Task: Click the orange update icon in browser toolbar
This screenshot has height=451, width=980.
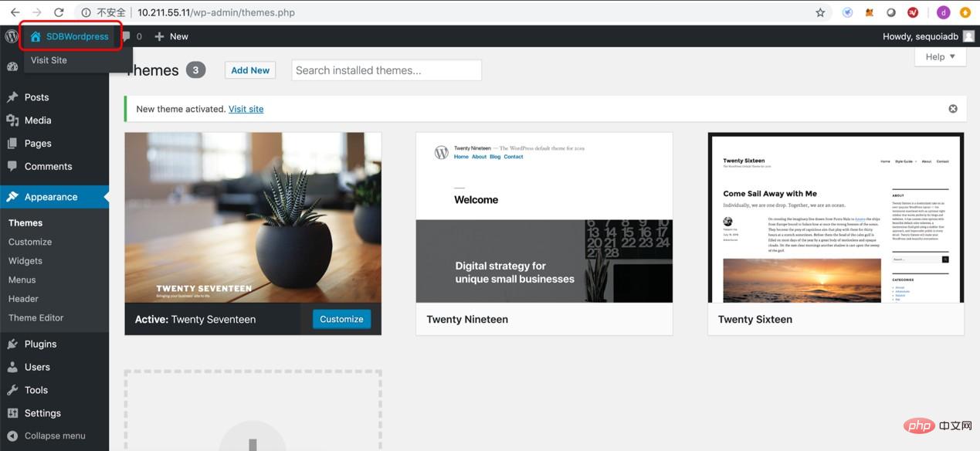Action: coord(965,12)
